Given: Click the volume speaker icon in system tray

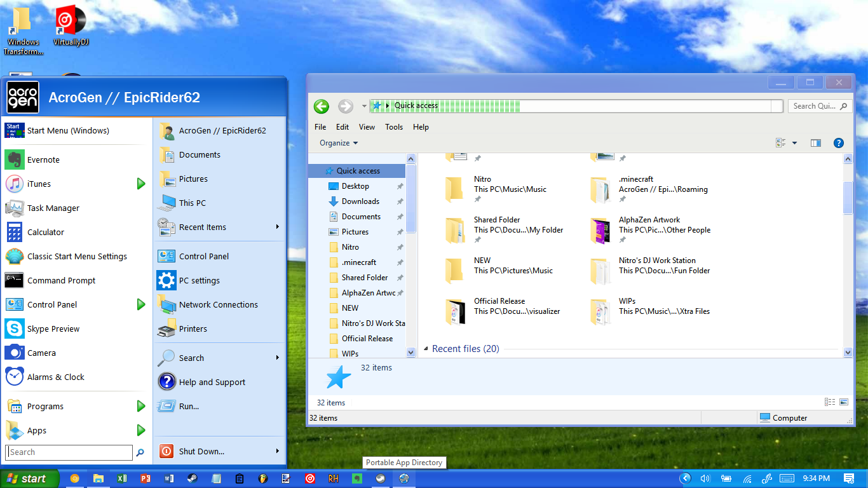Looking at the screenshot, I should [x=705, y=478].
